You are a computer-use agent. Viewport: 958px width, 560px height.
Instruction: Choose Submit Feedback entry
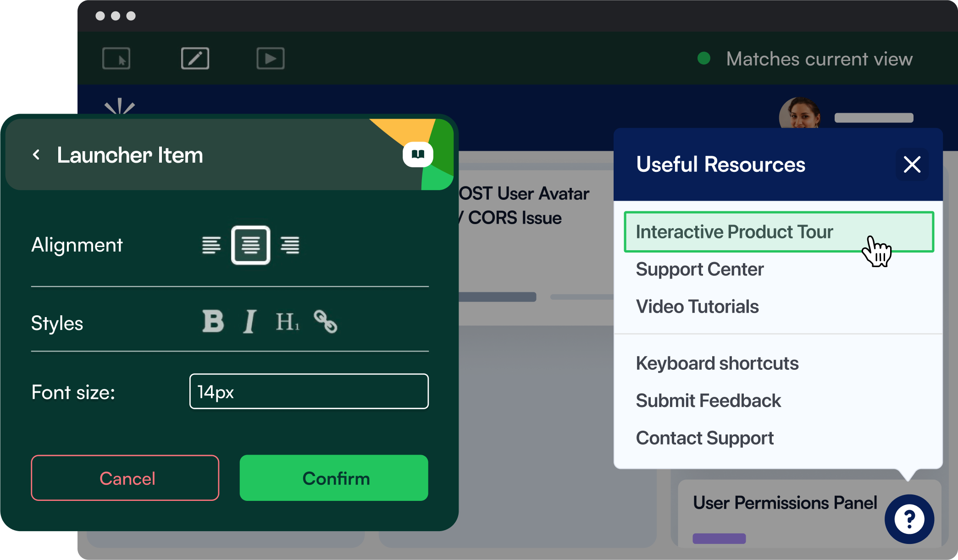pos(708,401)
